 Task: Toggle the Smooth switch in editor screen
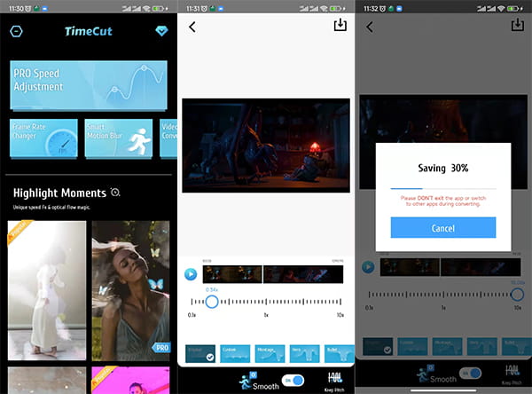click(x=293, y=381)
